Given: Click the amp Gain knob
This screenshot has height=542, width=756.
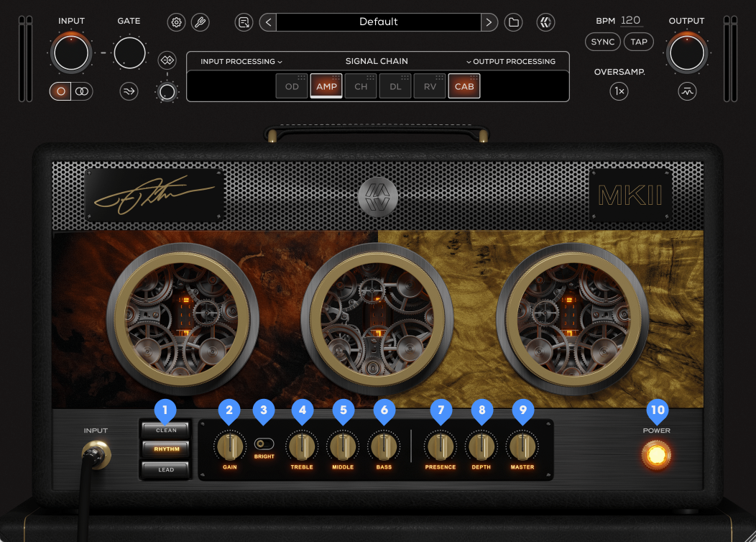Looking at the screenshot, I should 230,446.
